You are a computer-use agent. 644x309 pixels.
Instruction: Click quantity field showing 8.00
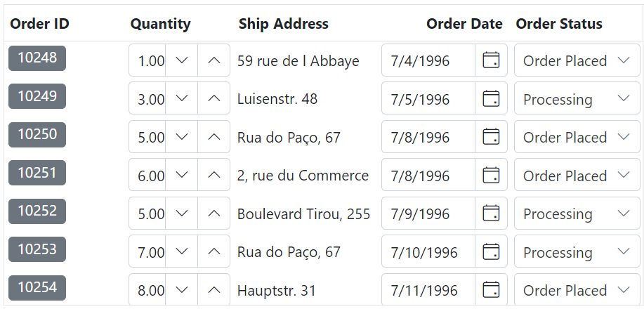tap(147, 289)
